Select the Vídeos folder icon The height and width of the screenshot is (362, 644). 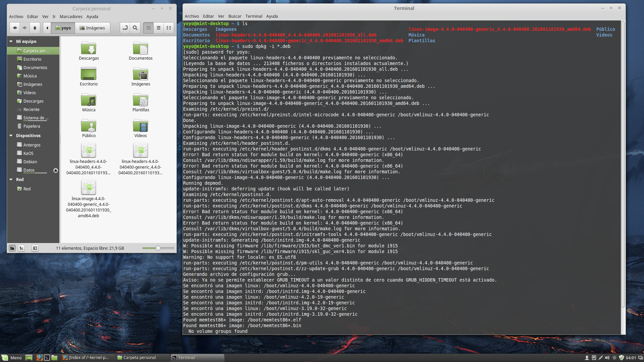point(141,126)
